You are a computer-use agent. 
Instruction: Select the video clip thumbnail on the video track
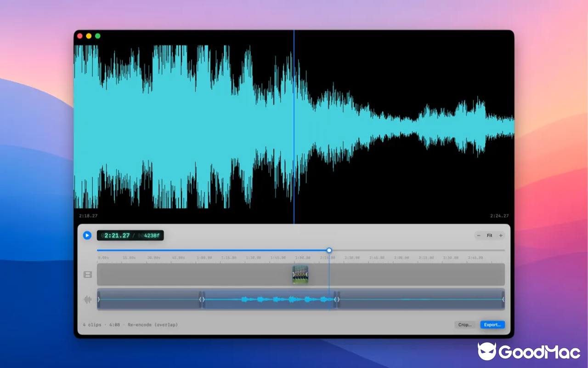(300, 275)
